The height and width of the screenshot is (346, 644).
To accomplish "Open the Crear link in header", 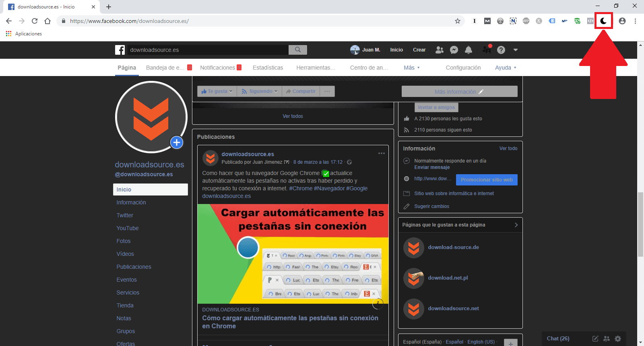I will coord(419,50).
